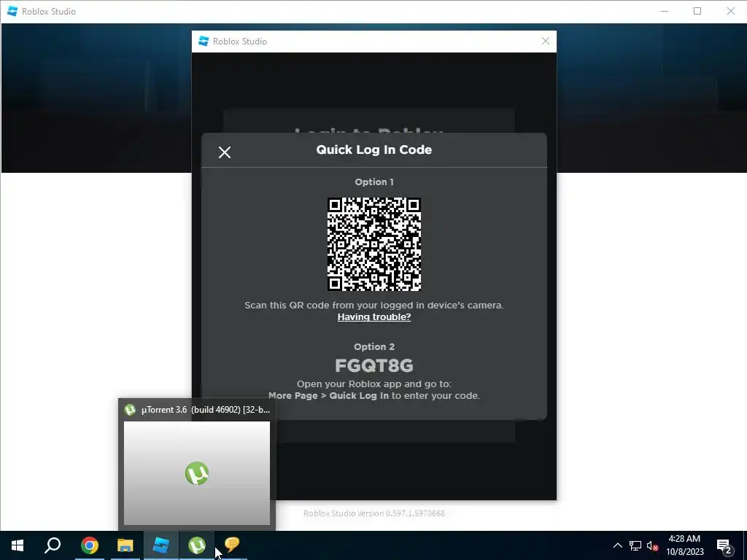Open the Having trouble? link
747x560 pixels.
[x=374, y=317]
